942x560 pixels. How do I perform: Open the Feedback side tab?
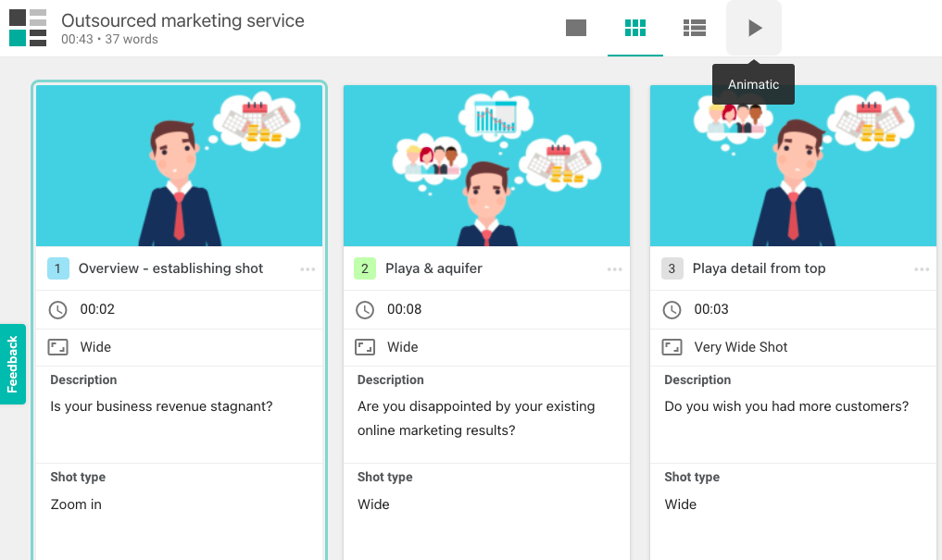pyautogui.click(x=13, y=365)
